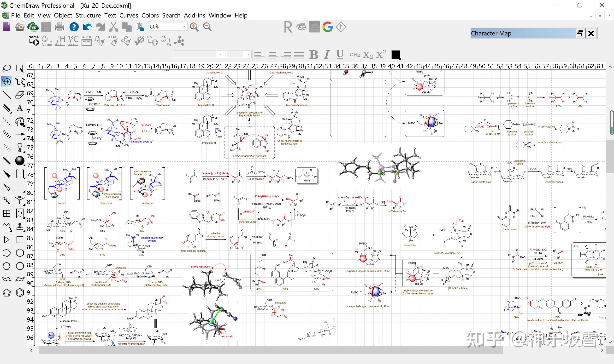Expand the font name dropdown
Screen dimensions: 614x364
(x=221, y=54)
